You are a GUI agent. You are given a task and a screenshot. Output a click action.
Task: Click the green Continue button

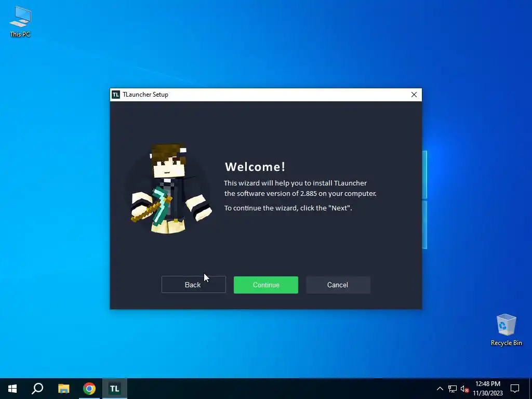tap(265, 285)
